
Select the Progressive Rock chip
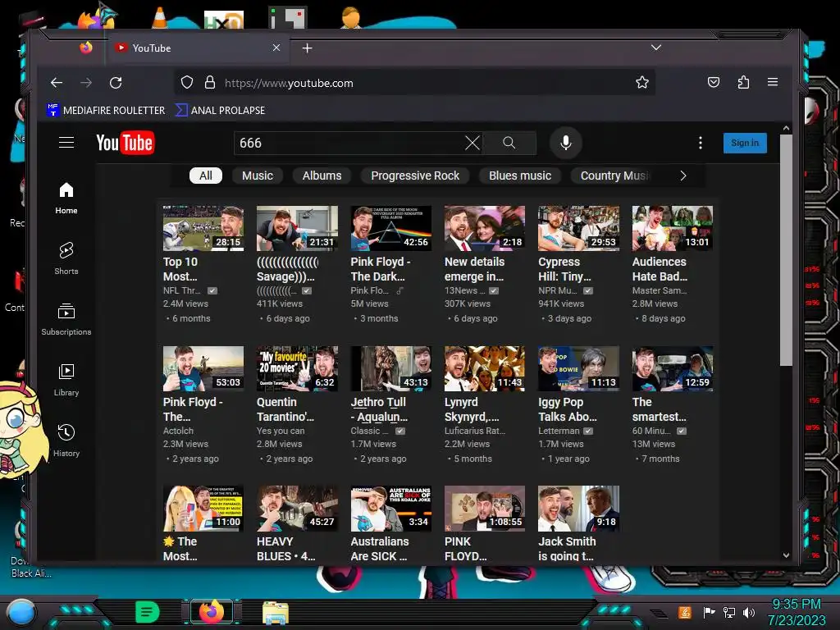click(x=415, y=176)
